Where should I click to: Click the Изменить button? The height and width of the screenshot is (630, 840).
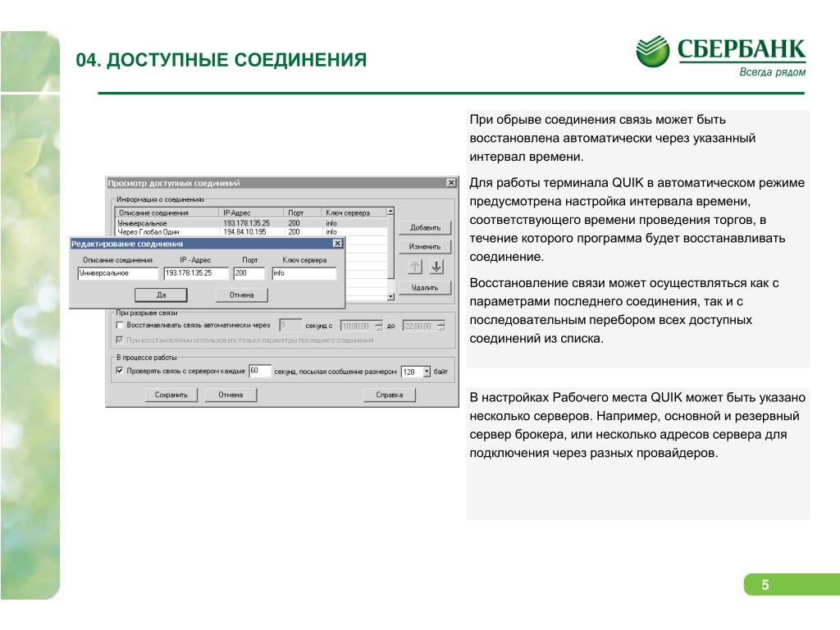pos(425,246)
